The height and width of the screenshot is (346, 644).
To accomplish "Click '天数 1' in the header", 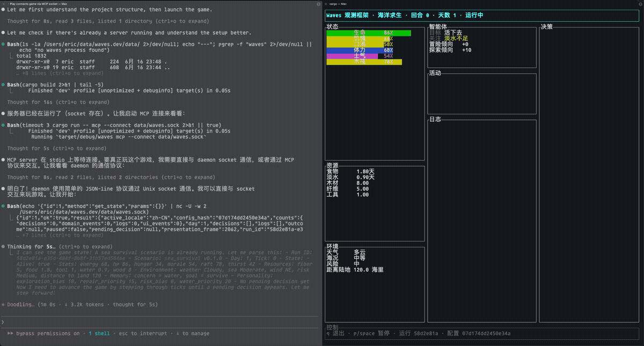I will point(448,15).
